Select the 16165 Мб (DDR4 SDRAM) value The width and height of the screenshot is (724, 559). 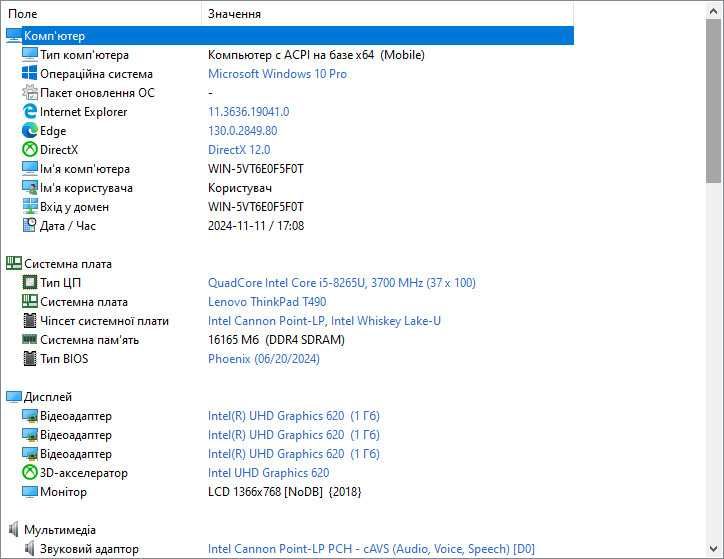pos(276,340)
